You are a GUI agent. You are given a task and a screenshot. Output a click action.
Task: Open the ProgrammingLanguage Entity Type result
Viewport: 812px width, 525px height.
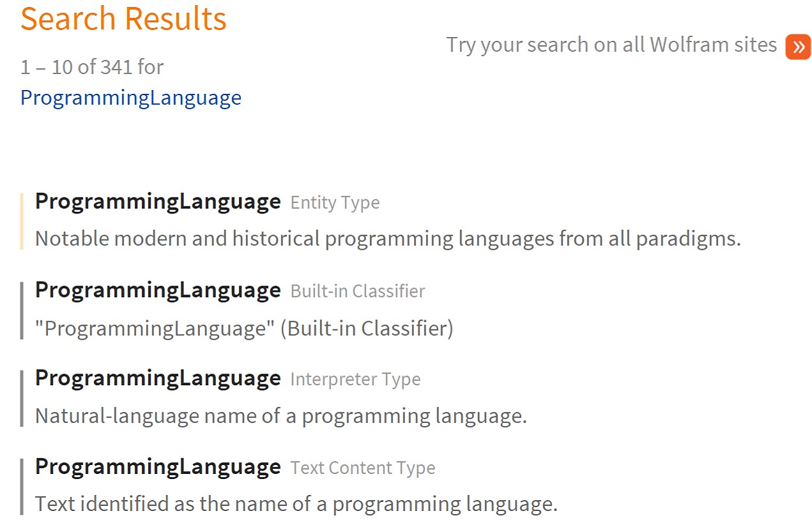(158, 201)
